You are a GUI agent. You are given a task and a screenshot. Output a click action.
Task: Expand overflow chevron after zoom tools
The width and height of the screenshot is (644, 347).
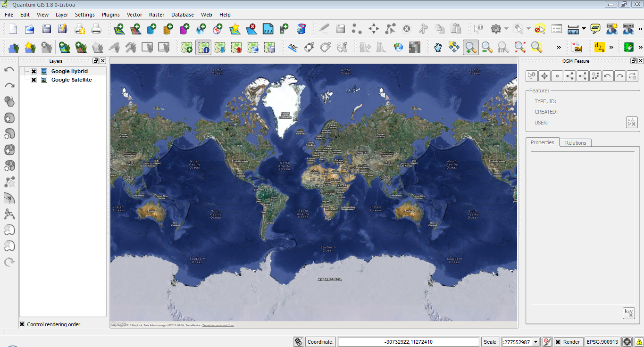tap(559, 47)
